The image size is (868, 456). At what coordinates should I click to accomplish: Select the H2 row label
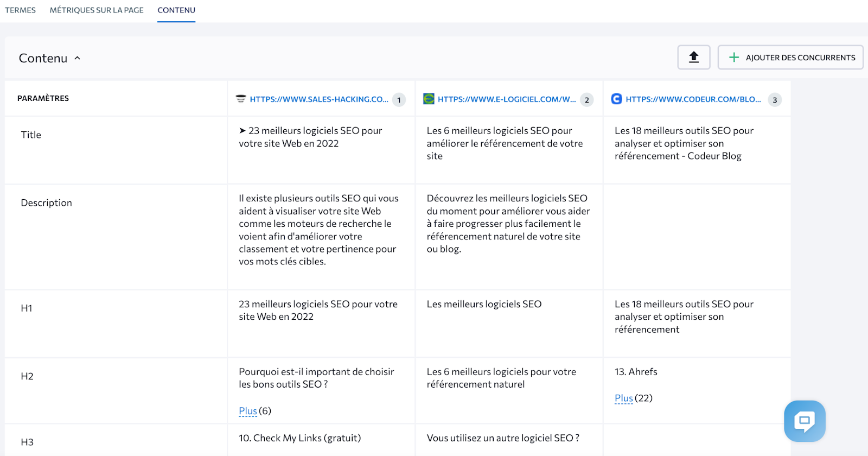(27, 376)
